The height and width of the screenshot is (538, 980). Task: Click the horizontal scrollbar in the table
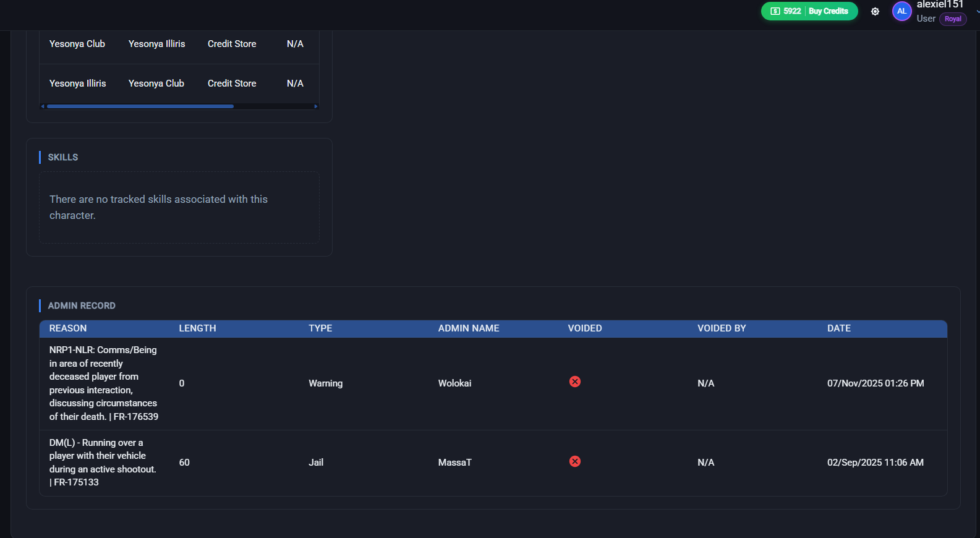click(140, 106)
